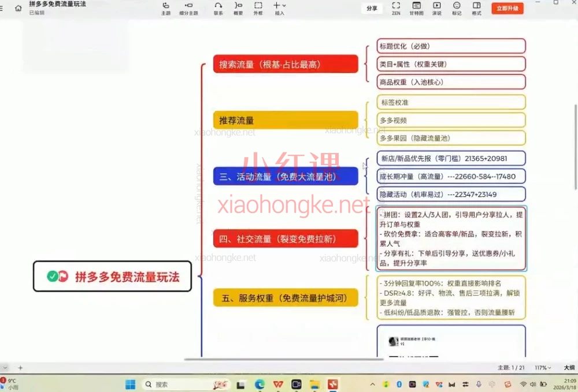
Task: Select subtopic 成长期冲量（高流量）
Action: [451, 176]
